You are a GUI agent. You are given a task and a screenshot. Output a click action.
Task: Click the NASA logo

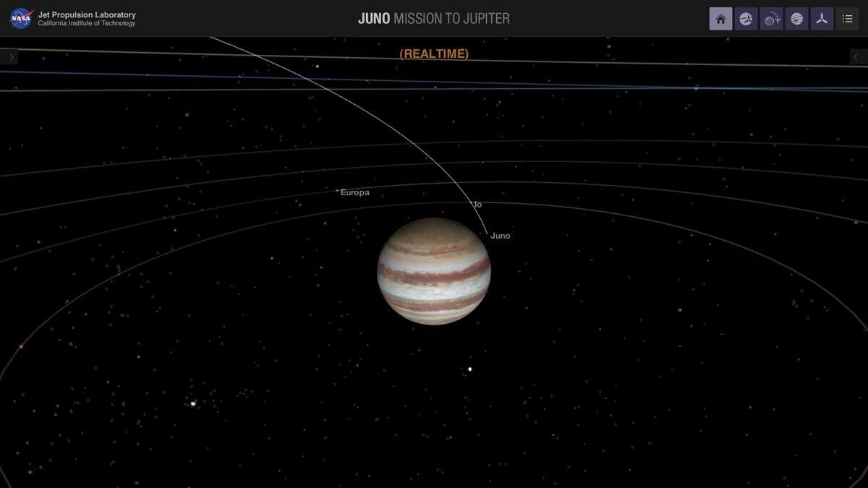tap(20, 18)
